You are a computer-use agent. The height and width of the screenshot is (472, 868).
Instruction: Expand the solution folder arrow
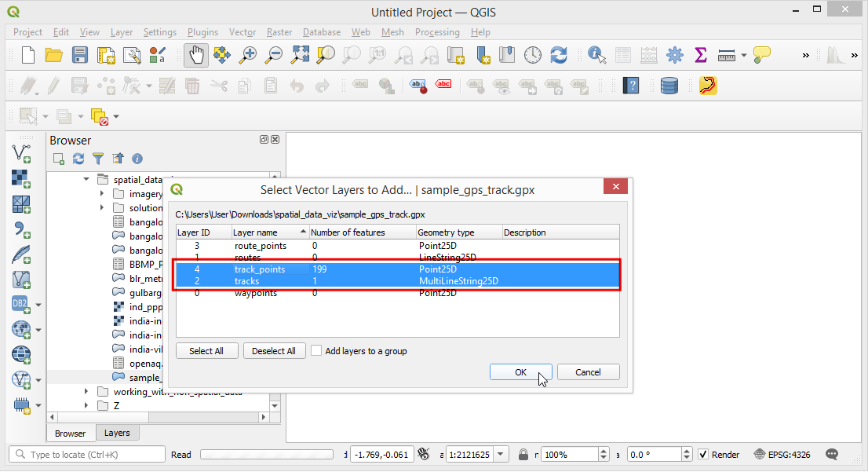[x=102, y=208]
